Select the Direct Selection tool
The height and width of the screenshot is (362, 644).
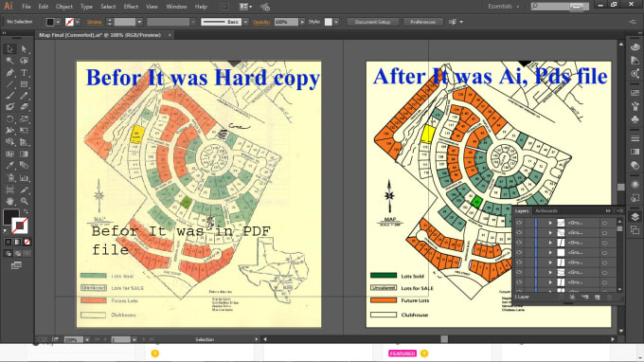pyautogui.click(x=25, y=49)
